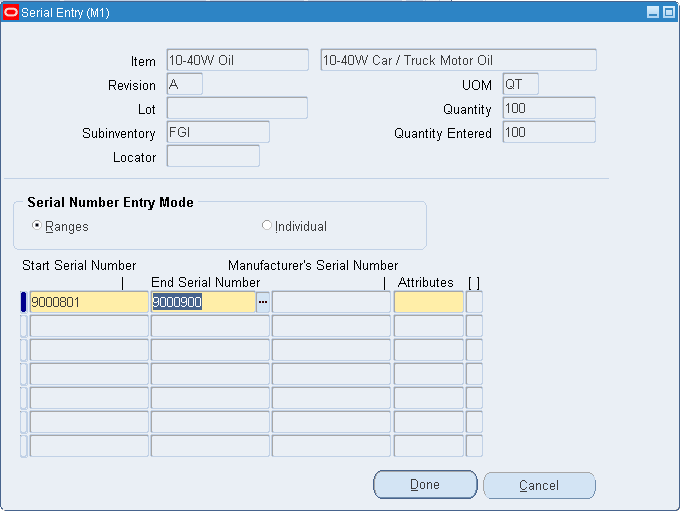Click fifth row Attributes field
681x512 pixels.
429,398
